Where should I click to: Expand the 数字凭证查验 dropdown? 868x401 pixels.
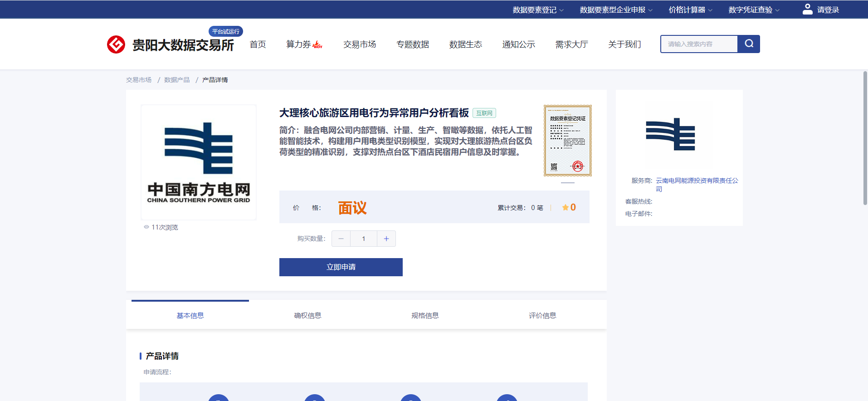(x=754, y=10)
